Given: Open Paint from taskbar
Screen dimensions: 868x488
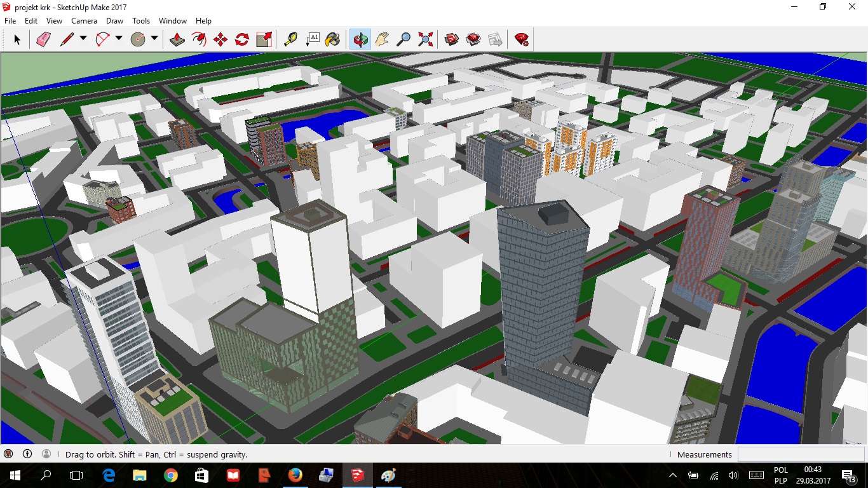Looking at the screenshot, I should click(x=388, y=475).
